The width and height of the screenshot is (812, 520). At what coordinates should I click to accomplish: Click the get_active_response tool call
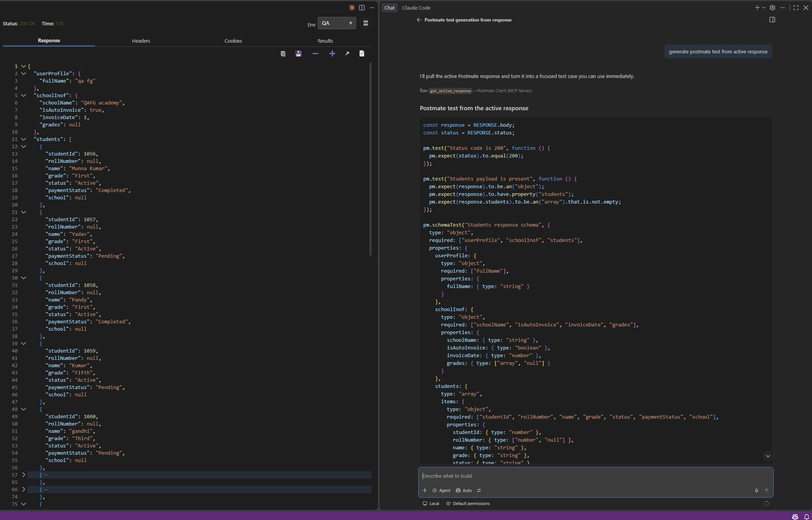(x=451, y=91)
